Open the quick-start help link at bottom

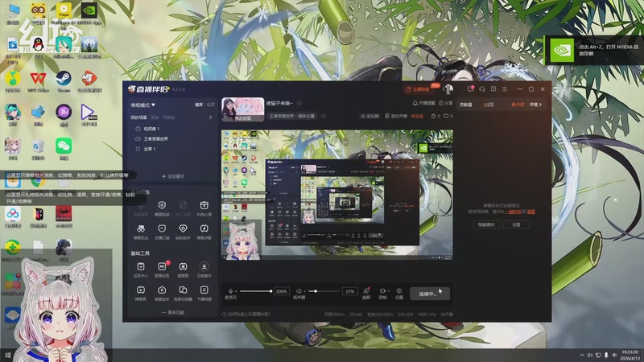246,315
